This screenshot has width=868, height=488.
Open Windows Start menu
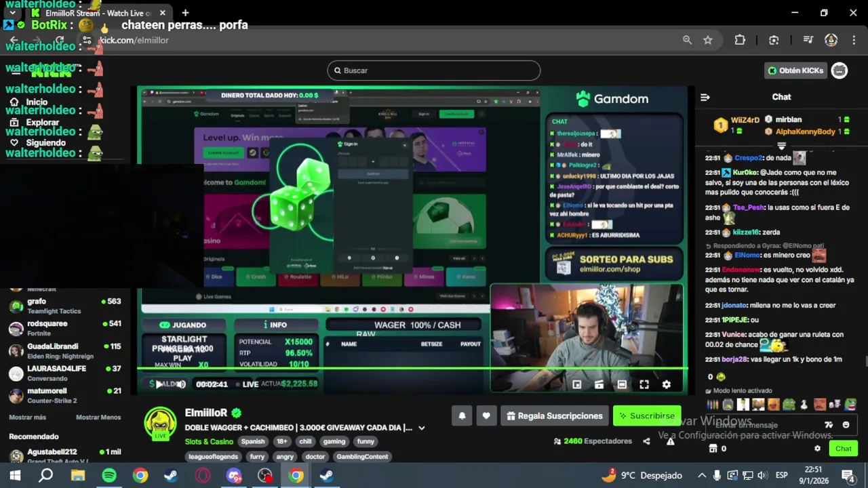pyautogui.click(x=14, y=476)
